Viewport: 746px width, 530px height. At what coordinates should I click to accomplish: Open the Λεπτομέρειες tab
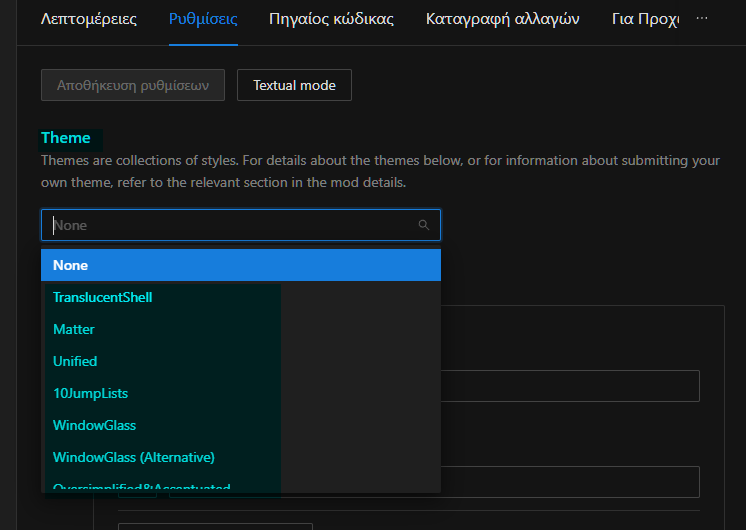pos(88,19)
